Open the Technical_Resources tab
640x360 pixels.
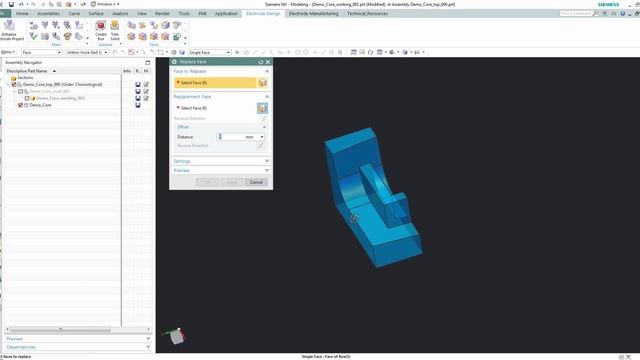(x=367, y=13)
